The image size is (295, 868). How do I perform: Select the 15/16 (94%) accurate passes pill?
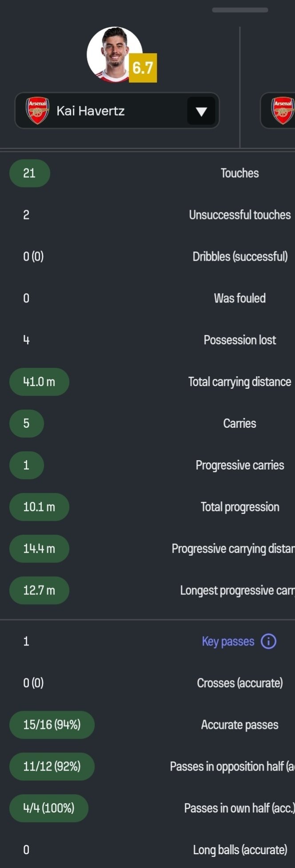click(52, 725)
